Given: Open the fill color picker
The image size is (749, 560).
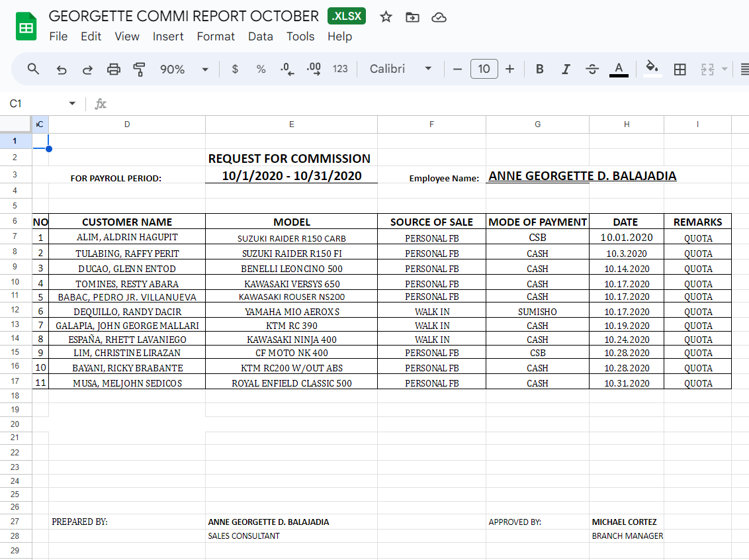Looking at the screenshot, I should pos(652,68).
